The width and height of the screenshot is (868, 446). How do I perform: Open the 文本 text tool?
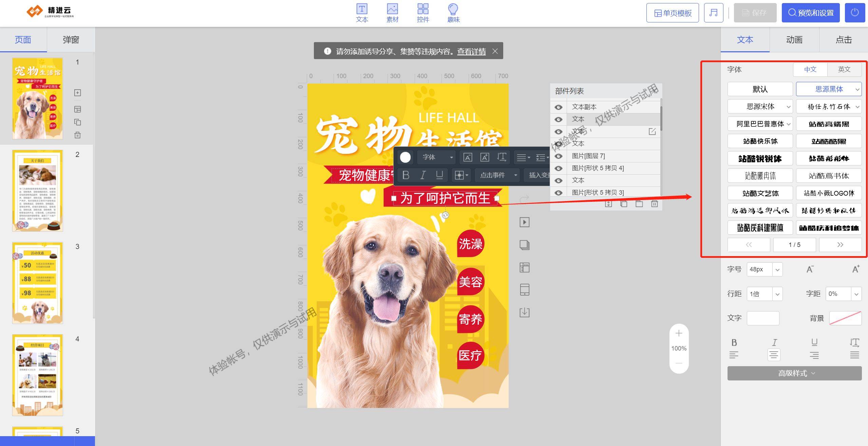362,13
